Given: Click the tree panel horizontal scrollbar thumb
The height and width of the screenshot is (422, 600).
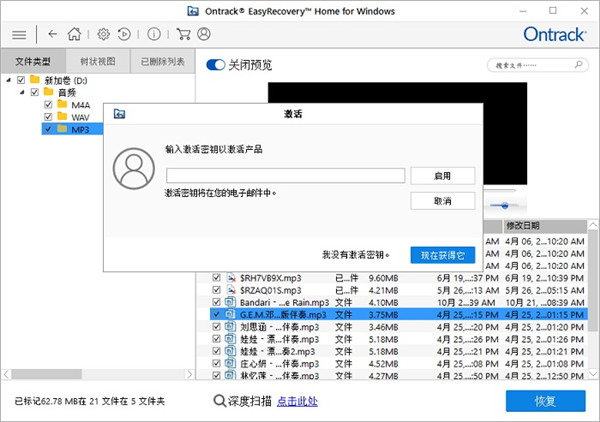Looking at the screenshot, I should click(46, 374).
